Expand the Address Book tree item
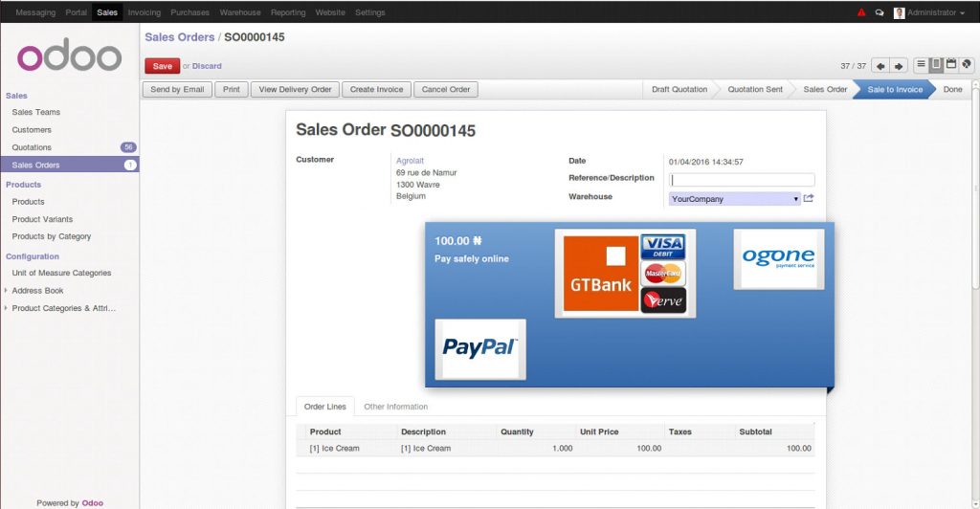Image resolution: width=980 pixels, height=509 pixels. coord(7,291)
